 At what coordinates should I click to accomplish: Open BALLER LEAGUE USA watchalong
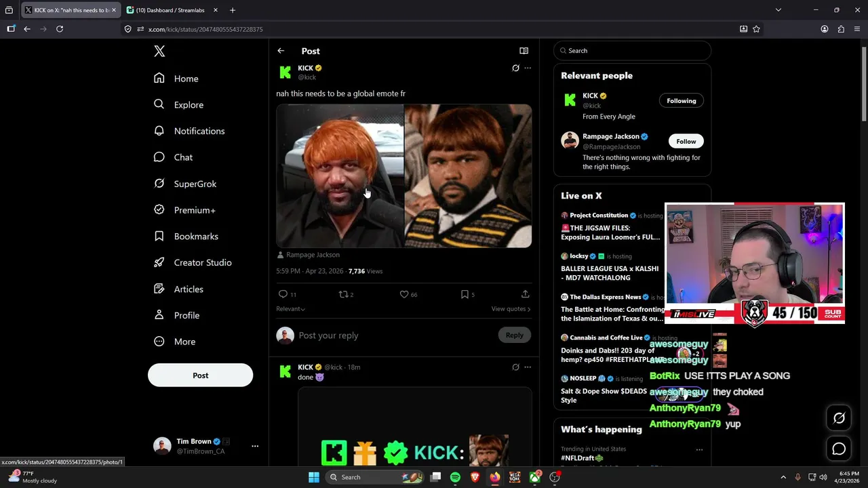[x=610, y=273]
